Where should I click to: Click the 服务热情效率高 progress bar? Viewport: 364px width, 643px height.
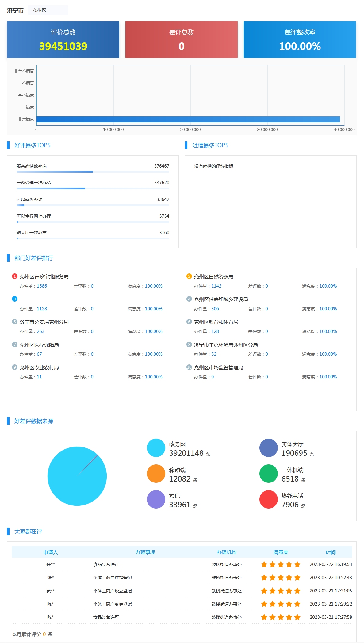pyautogui.click(x=93, y=172)
